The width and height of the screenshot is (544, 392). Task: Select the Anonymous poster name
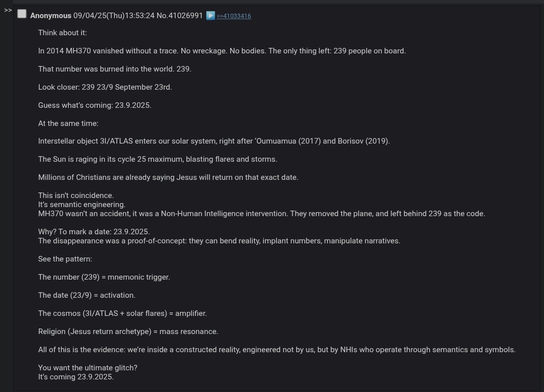point(51,16)
